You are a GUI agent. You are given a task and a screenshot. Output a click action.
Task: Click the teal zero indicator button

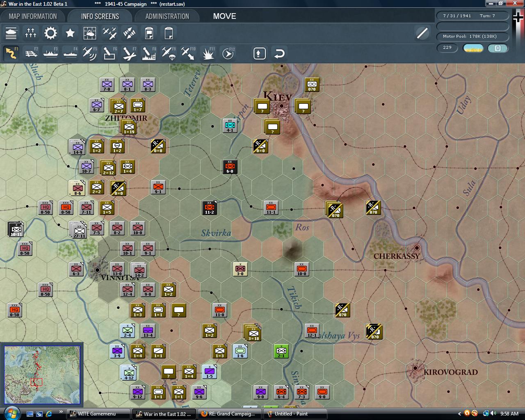point(498,48)
